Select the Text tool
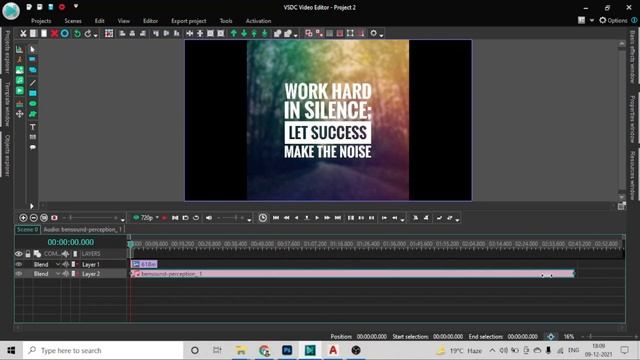640x360 pixels. (33, 127)
